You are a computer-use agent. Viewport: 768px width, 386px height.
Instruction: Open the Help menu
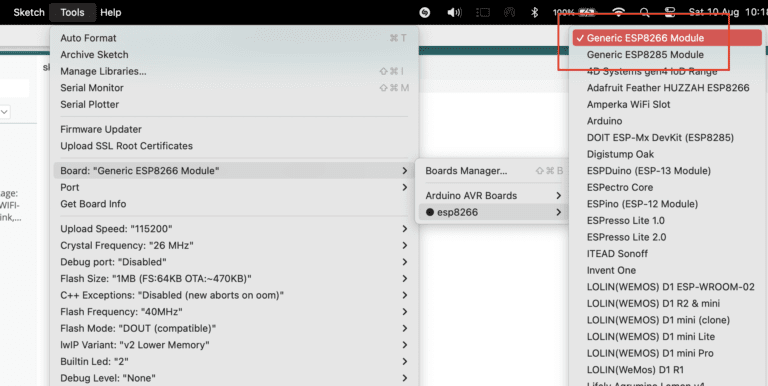[111, 12]
